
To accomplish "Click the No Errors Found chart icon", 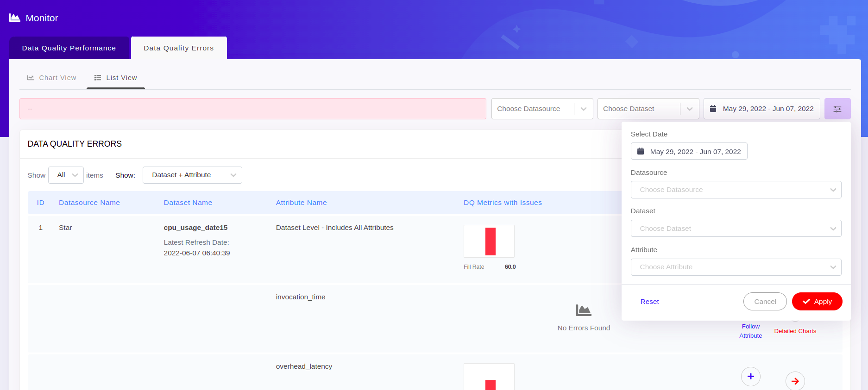I will pos(583,310).
